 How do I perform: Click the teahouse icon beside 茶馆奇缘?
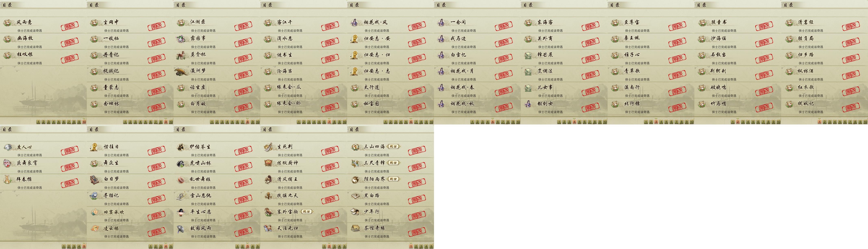click(x=355, y=228)
